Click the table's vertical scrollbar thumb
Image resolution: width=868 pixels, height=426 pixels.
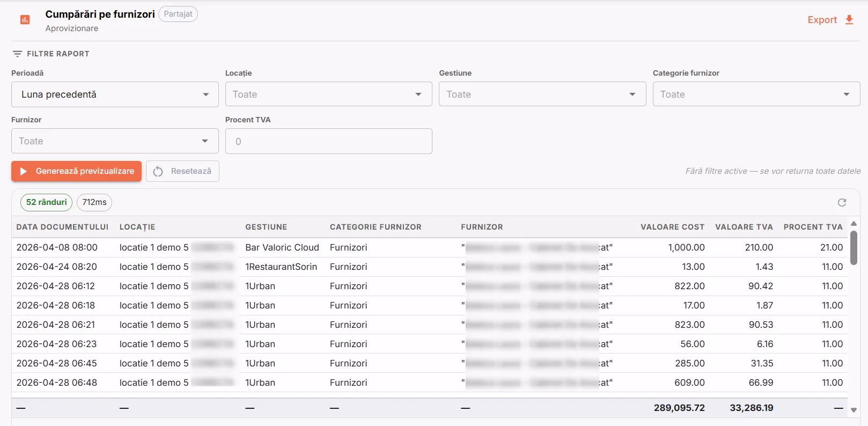click(854, 248)
